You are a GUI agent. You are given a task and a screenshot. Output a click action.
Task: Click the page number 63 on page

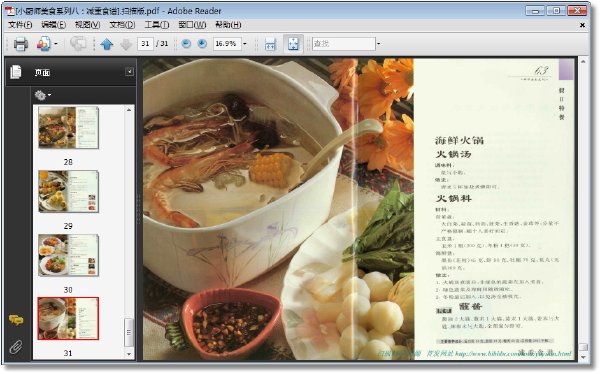[x=541, y=70]
